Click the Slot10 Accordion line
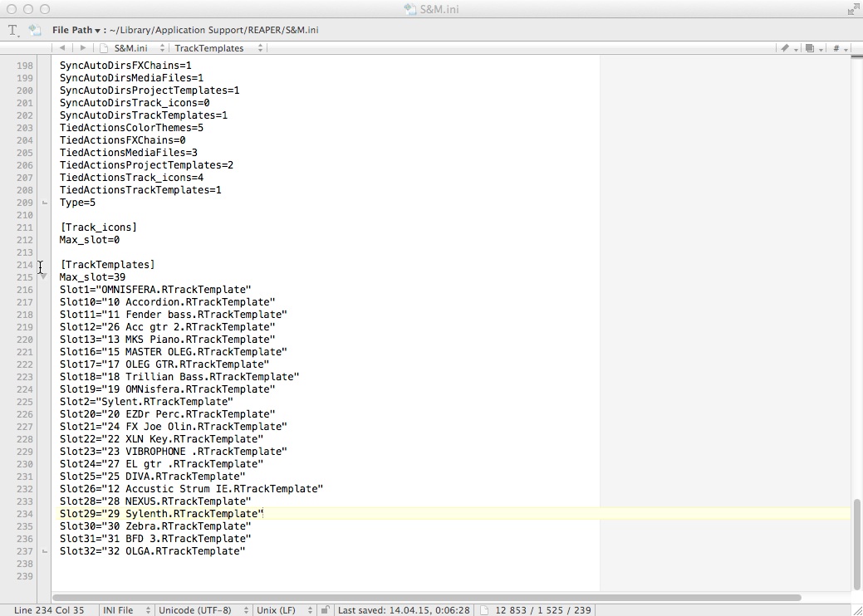This screenshot has width=863, height=616. point(167,302)
